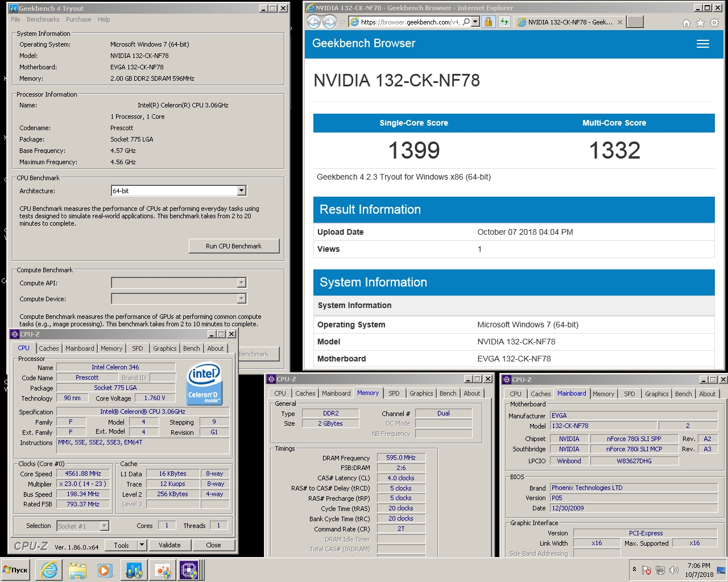
Task: Open the Benchmarks menu in Geekbench
Action: click(x=43, y=19)
